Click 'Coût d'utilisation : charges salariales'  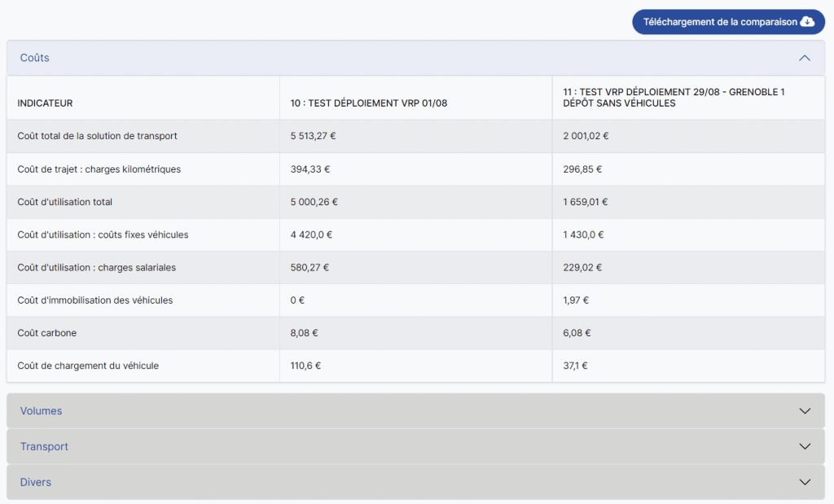[96, 267]
